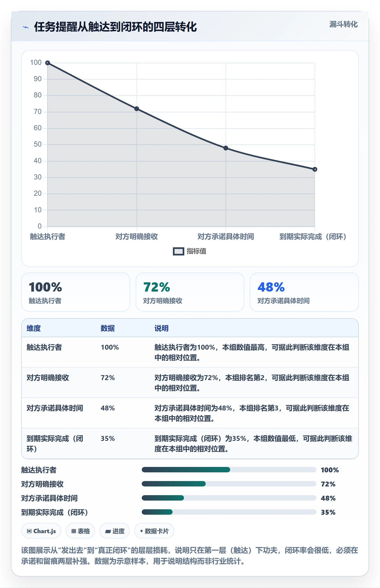Click the 对方明确接收 row label in the table
The image size is (380, 588).
[48, 378]
